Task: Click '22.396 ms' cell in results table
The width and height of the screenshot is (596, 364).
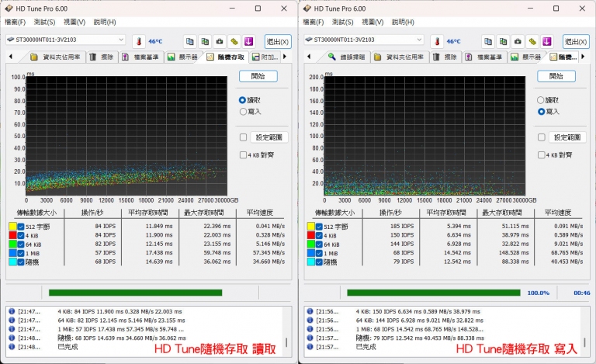Action: tap(217, 226)
